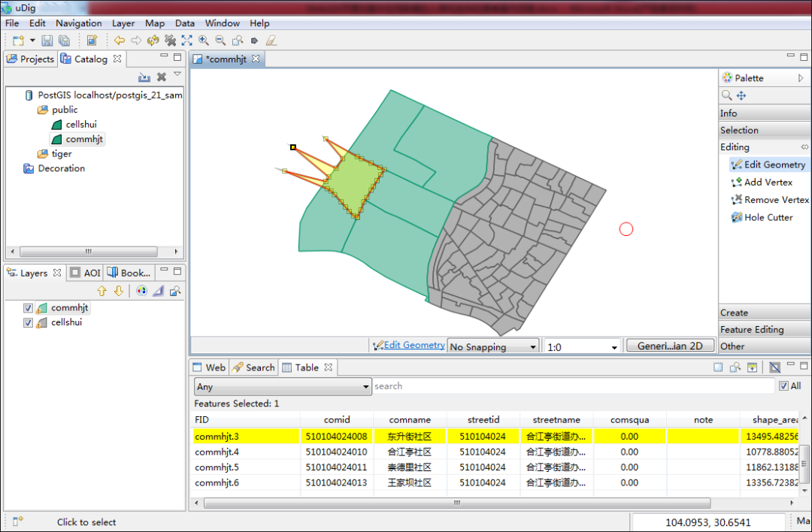Open the No Snapping dropdown
812x532 pixels.
click(493, 346)
